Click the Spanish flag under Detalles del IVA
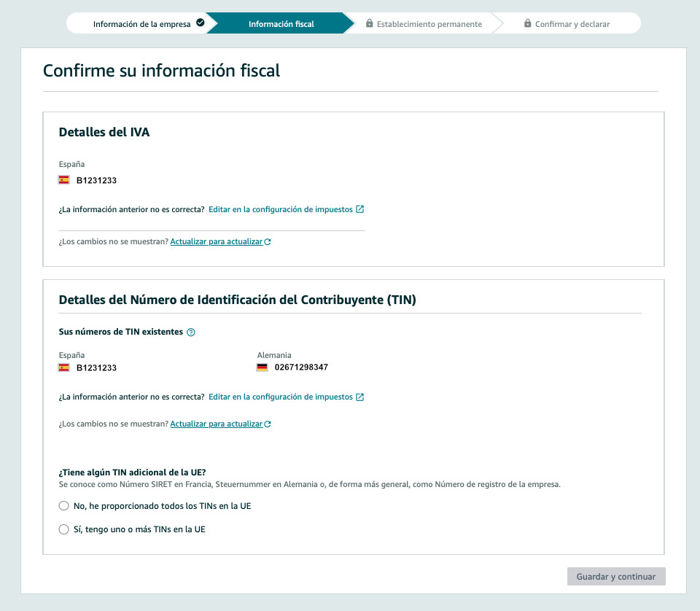This screenshot has height=611, width=700. click(64, 180)
